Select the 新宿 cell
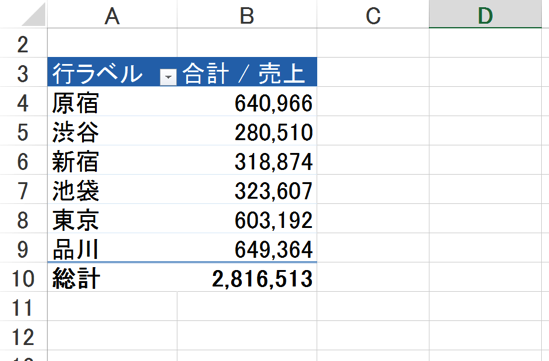Screen dimensions: 549x361 [x=112, y=160]
